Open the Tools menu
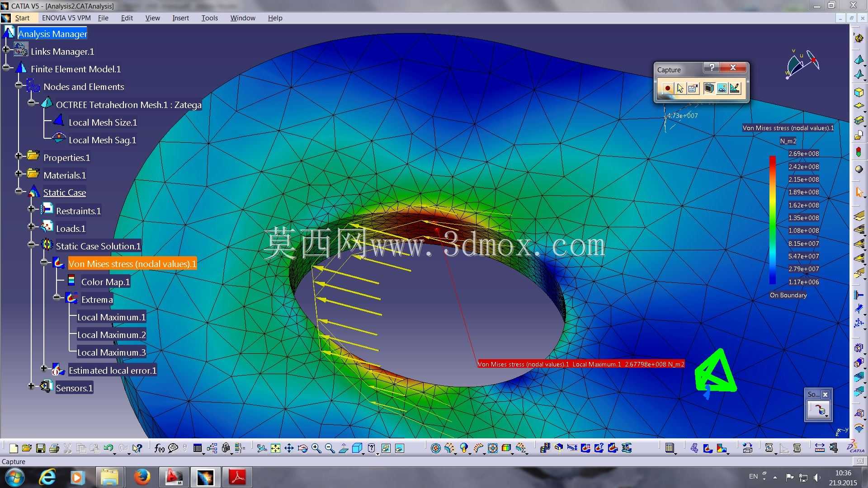 tap(210, 18)
